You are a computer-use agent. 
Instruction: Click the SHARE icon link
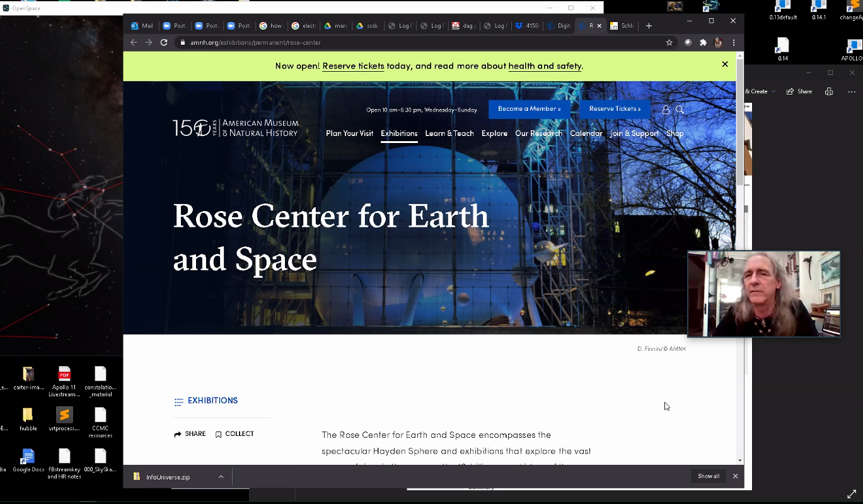190,434
